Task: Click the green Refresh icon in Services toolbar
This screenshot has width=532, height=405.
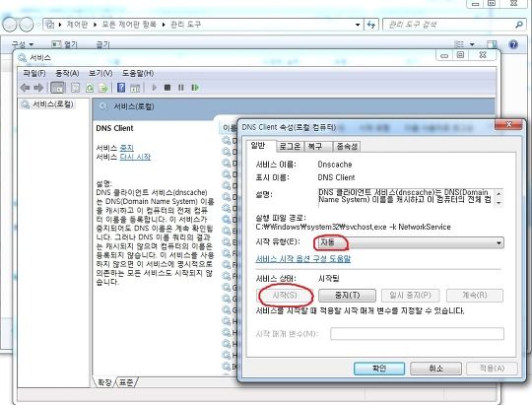Action: 90,88
